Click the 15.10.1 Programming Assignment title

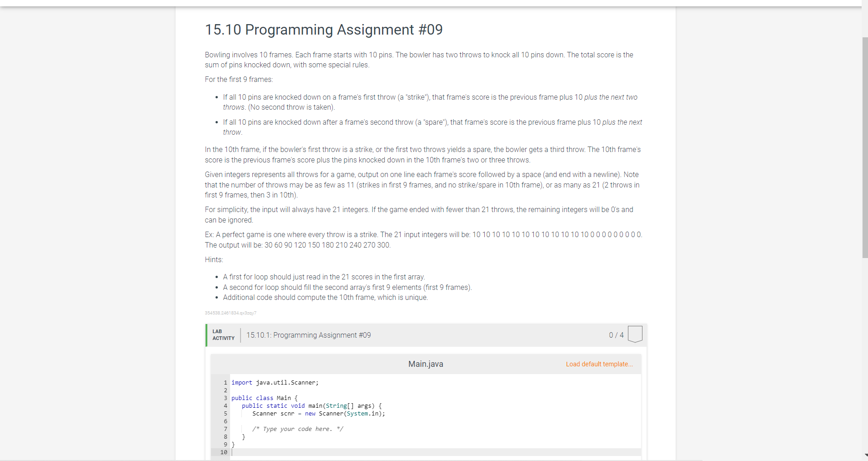point(308,335)
